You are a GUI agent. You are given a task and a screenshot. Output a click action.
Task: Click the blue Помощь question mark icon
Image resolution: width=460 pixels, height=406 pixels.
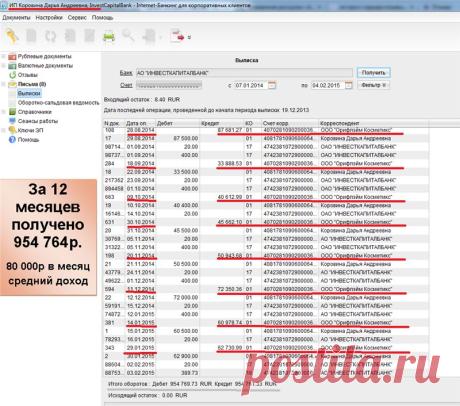click(x=12, y=140)
